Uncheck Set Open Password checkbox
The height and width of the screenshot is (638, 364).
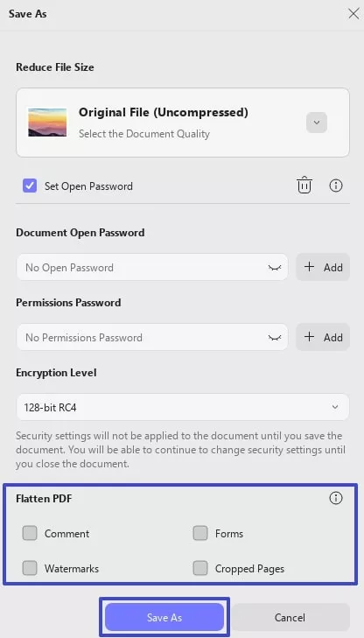30,186
